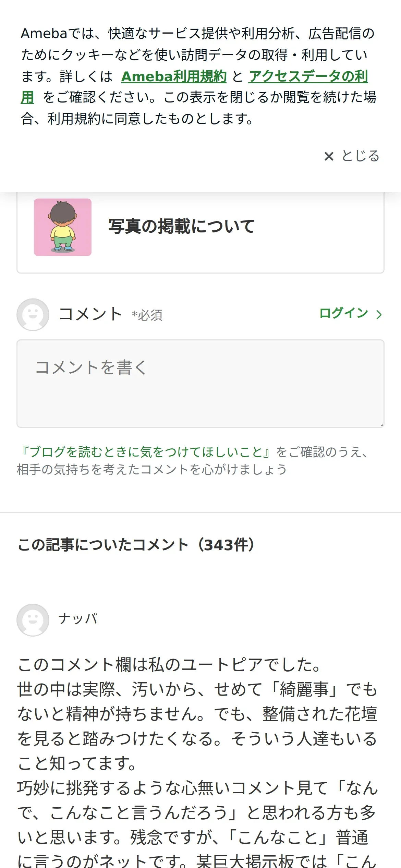
Task: Click the ナッパ username
Action: click(x=78, y=619)
